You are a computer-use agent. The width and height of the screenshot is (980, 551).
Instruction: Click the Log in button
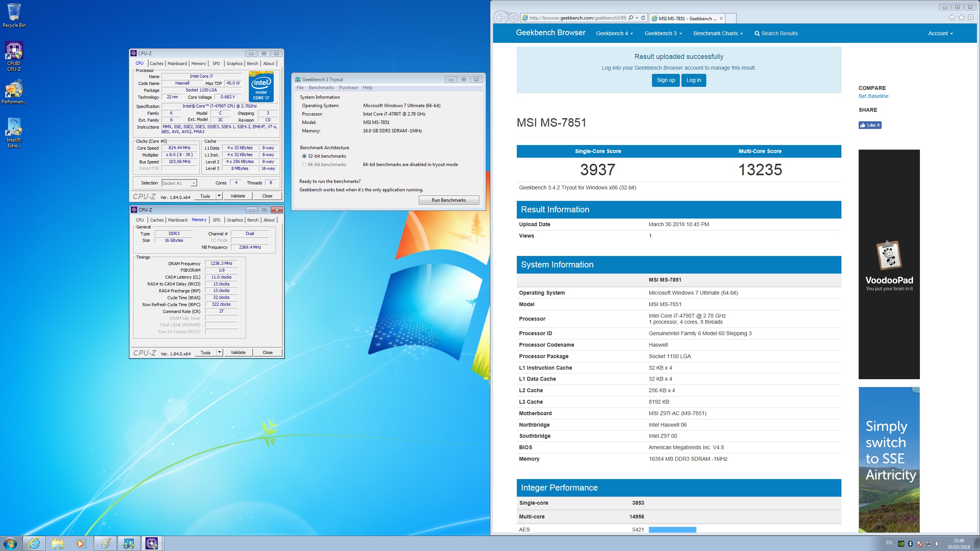(x=694, y=80)
